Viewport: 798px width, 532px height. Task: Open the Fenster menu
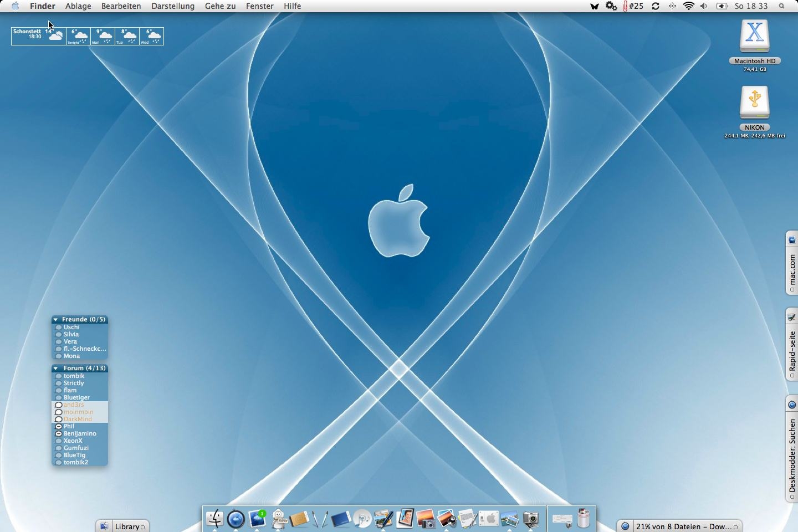coord(260,6)
